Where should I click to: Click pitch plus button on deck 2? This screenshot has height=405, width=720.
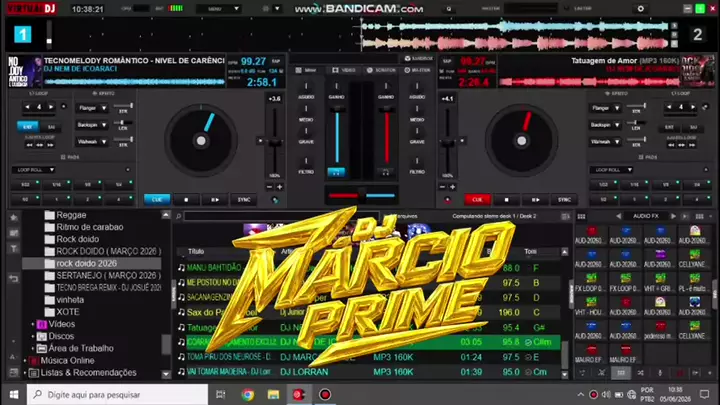(x=452, y=187)
